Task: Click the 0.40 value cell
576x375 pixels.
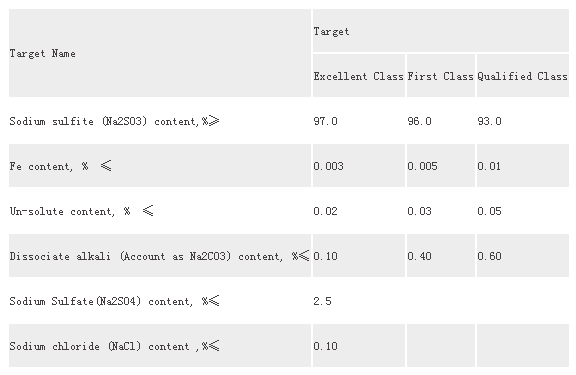Action: click(441, 256)
